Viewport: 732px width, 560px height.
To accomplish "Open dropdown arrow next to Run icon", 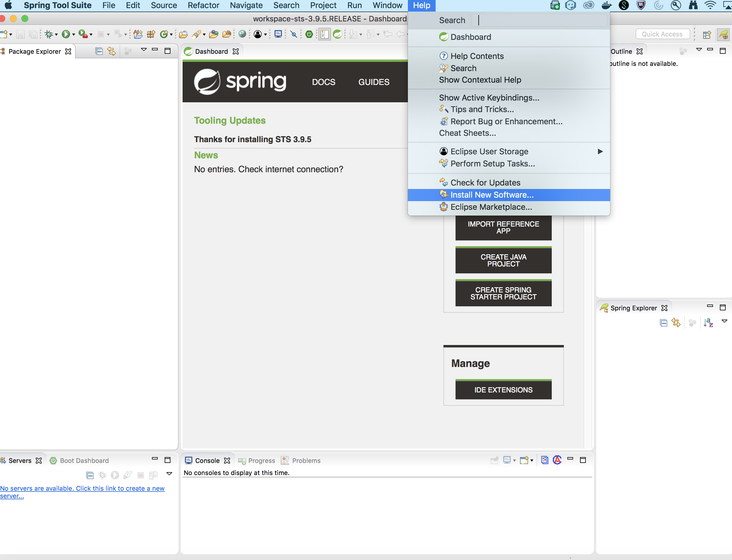I will coord(73,35).
